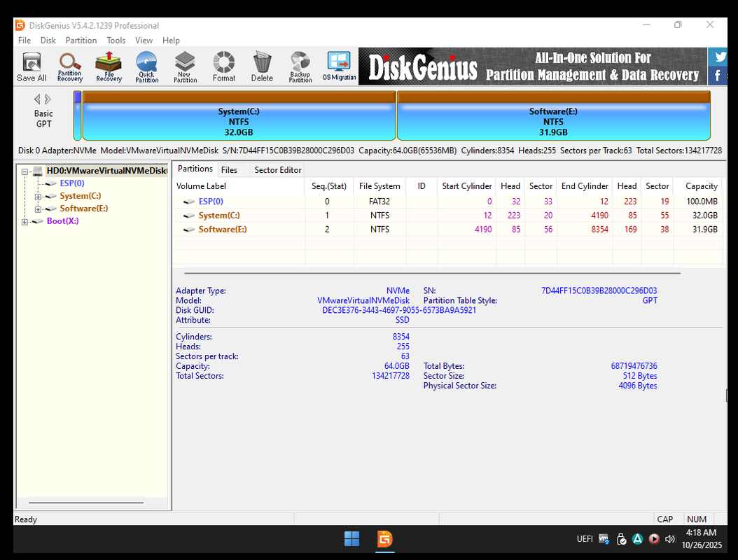Go to next disk arrow
Screen dimensions: 738x560
[x=48, y=99]
